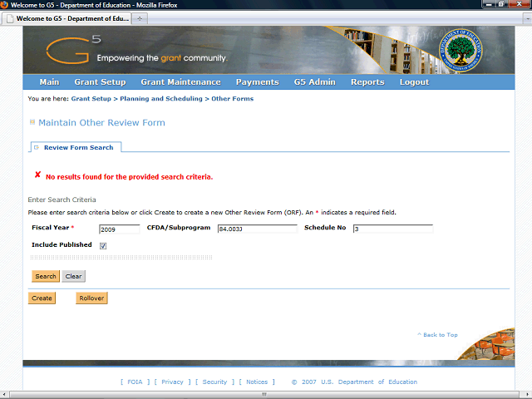The width and height of the screenshot is (532, 399).
Task: Open the Grant Maintenance menu
Action: (181, 82)
